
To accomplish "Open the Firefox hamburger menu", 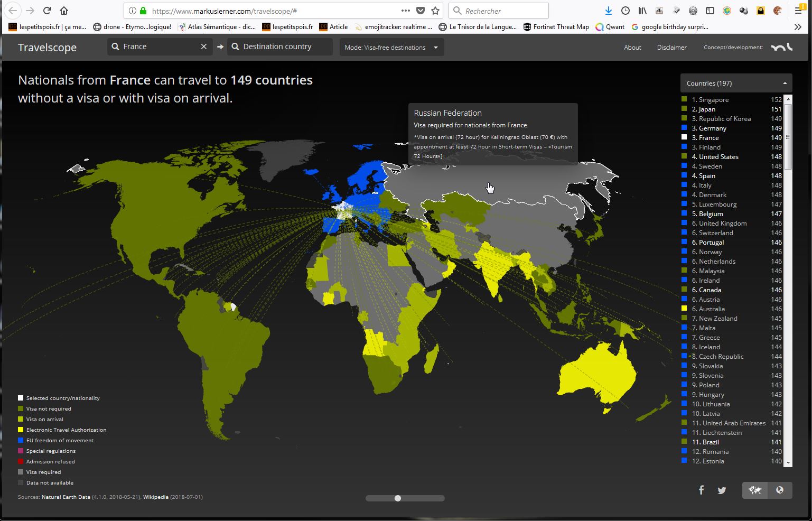I will coord(798,11).
